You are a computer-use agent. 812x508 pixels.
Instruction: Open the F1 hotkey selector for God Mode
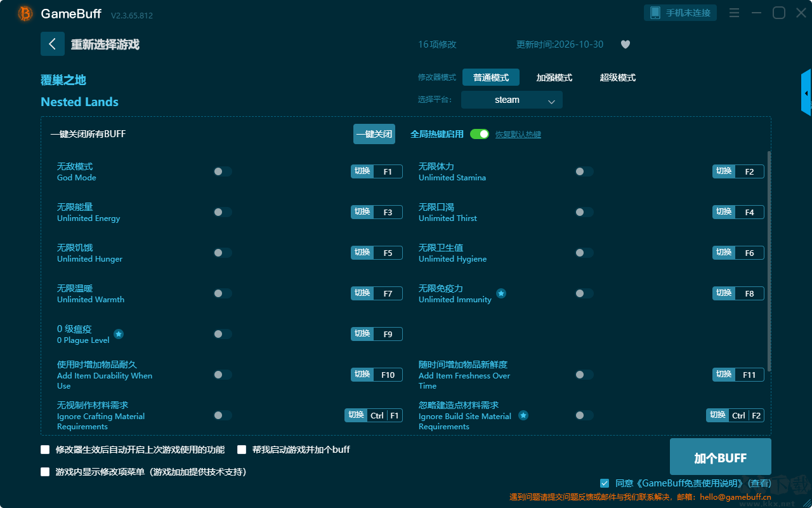388,171
